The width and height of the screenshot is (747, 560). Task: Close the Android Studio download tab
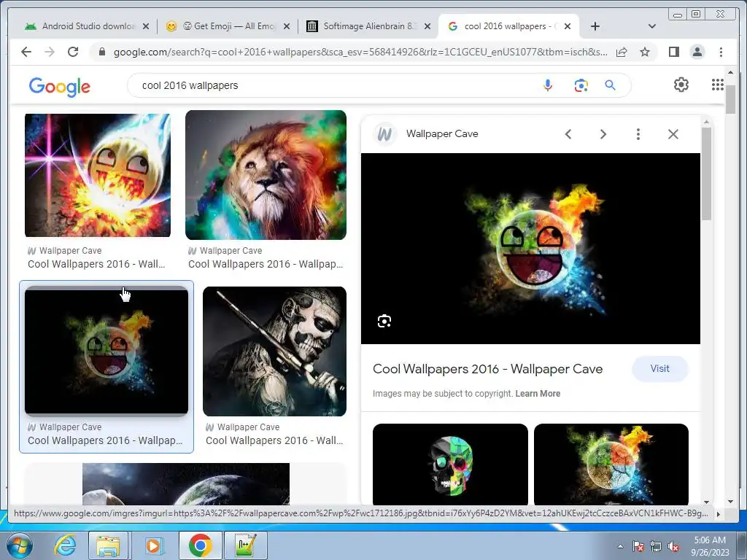pyautogui.click(x=146, y=26)
